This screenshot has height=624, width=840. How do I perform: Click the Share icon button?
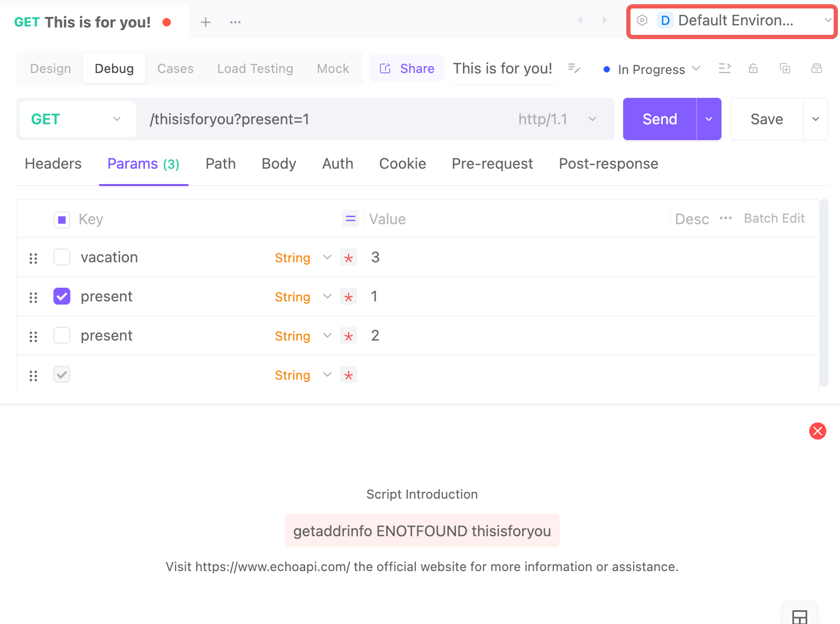tap(407, 68)
